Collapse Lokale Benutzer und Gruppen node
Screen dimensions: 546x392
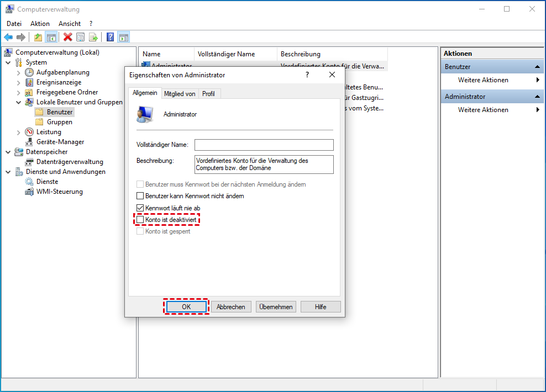(x=18, y=103)
